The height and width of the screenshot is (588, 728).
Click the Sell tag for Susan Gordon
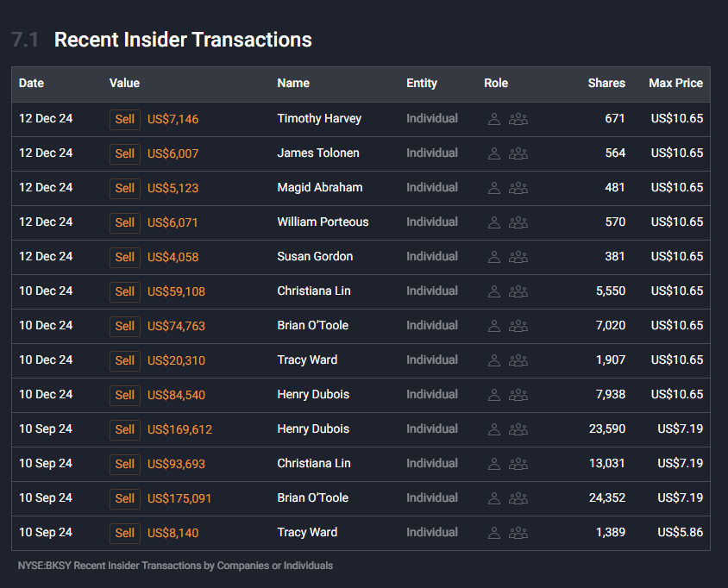(x=125, y=257)
